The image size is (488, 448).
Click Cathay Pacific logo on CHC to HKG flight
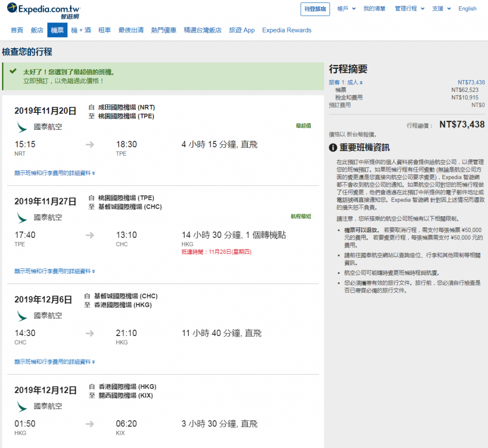coord(21,316)
